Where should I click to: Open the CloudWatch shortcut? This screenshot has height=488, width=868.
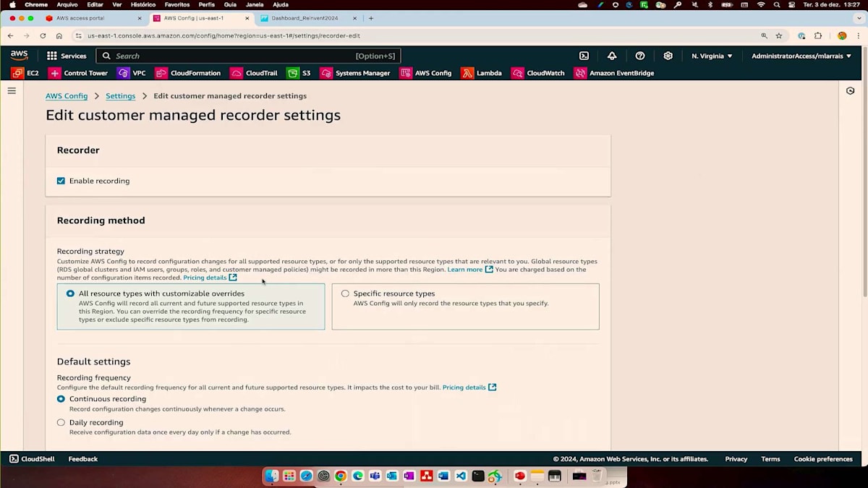[x=538, y=73]
